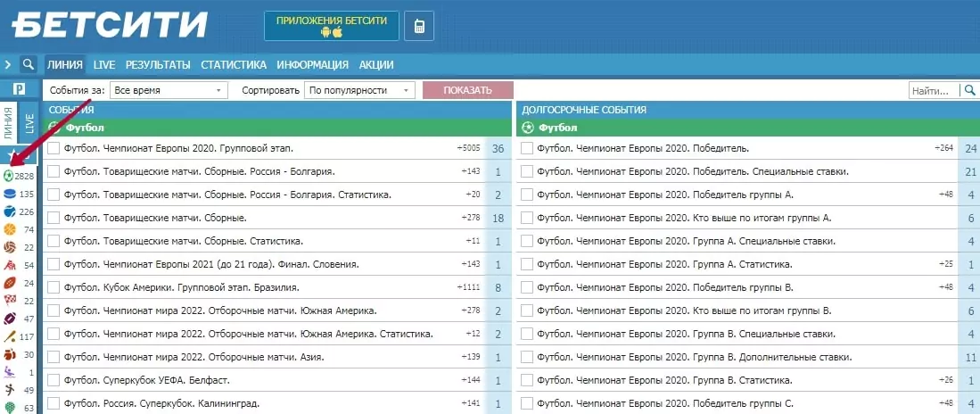Check Победитель группы А checkbox
This screenshot has width=980, height=414.
click(x=528, y=195)
